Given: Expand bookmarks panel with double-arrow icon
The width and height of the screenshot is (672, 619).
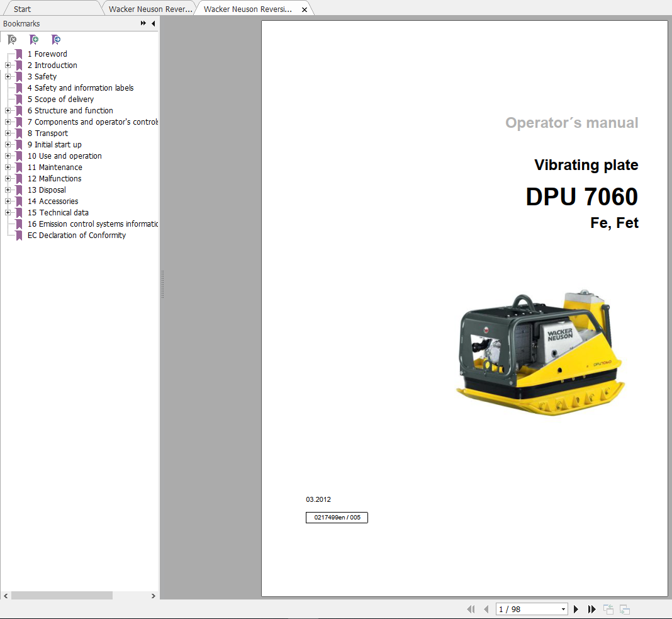Looking at the screenshot, I should coord(143,23).
